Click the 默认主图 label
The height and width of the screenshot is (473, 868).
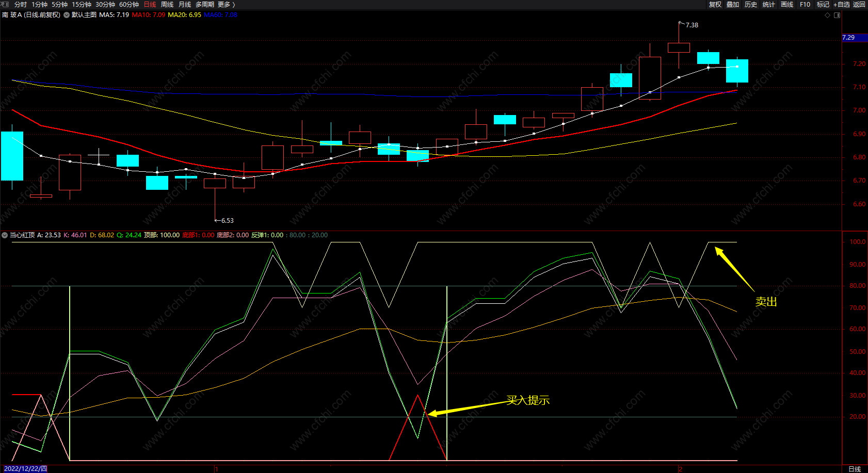click(84, 15)
